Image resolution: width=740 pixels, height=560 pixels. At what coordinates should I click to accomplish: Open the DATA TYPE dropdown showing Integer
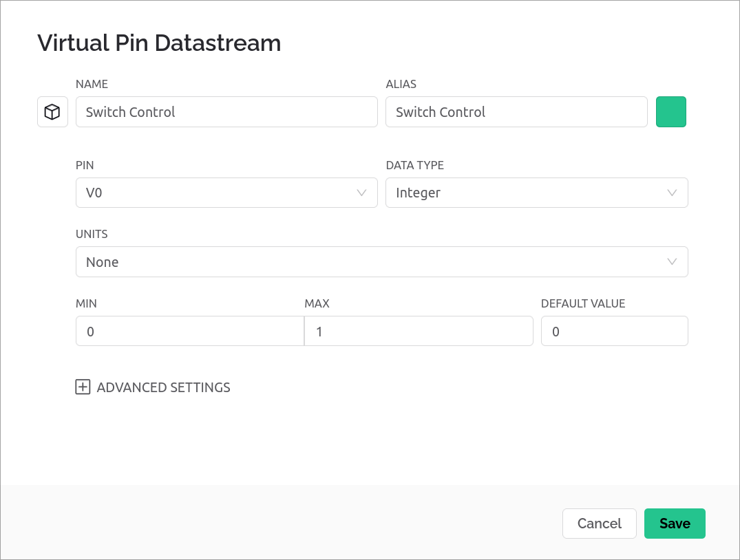click(537, 193)
